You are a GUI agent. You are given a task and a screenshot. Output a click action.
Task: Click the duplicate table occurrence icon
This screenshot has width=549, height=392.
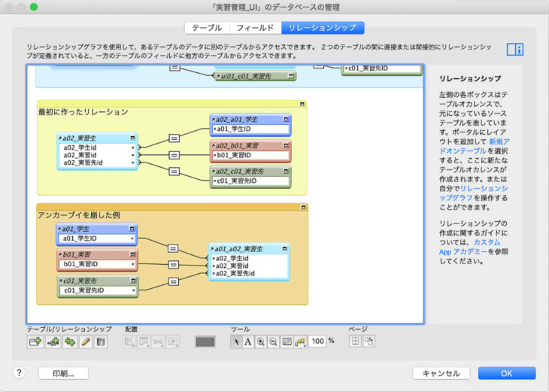pyautogui.click(x=70, y=342)
